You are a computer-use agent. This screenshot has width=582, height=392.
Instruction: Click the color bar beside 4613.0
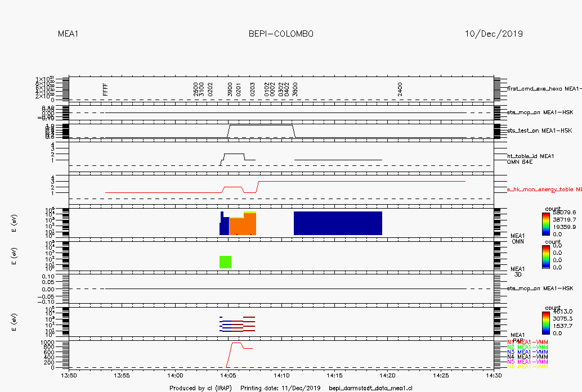coord(545,323)
